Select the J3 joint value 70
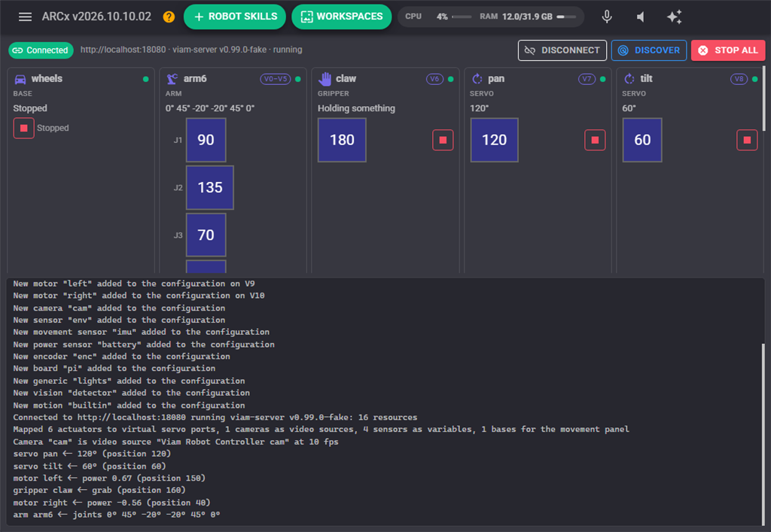771x532 pixels. pos(206,235)
